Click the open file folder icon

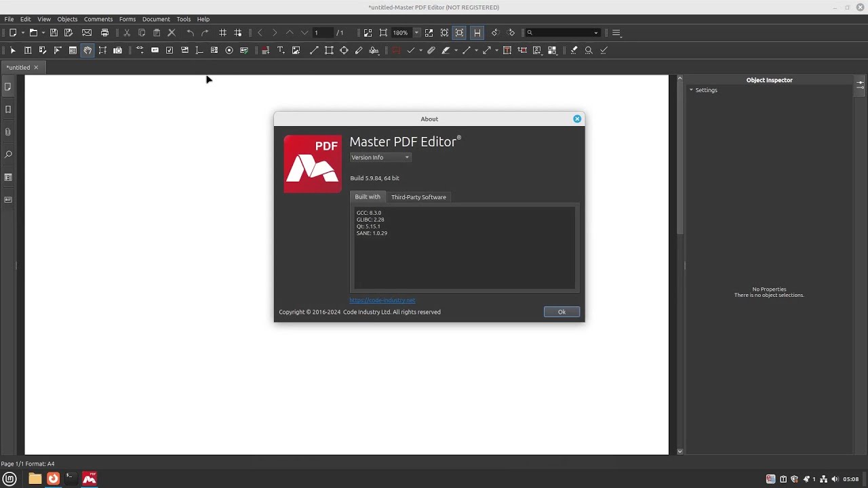click(33, 33)
